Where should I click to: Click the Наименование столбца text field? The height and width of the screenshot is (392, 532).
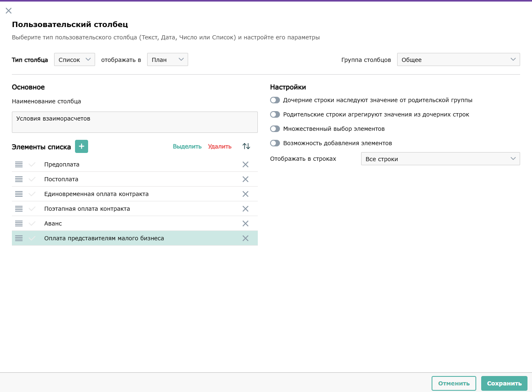[x=135, y=122]
